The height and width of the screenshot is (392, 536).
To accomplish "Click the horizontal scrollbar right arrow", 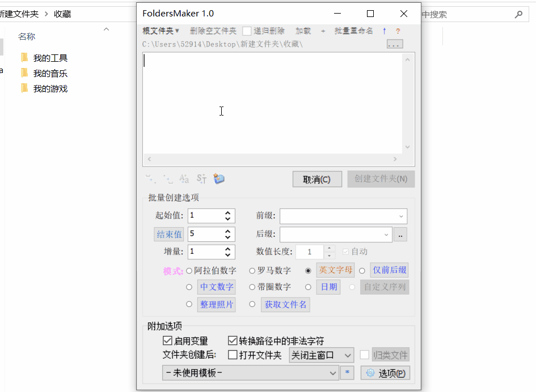I will pyautogui.click(x=395, y=159).
